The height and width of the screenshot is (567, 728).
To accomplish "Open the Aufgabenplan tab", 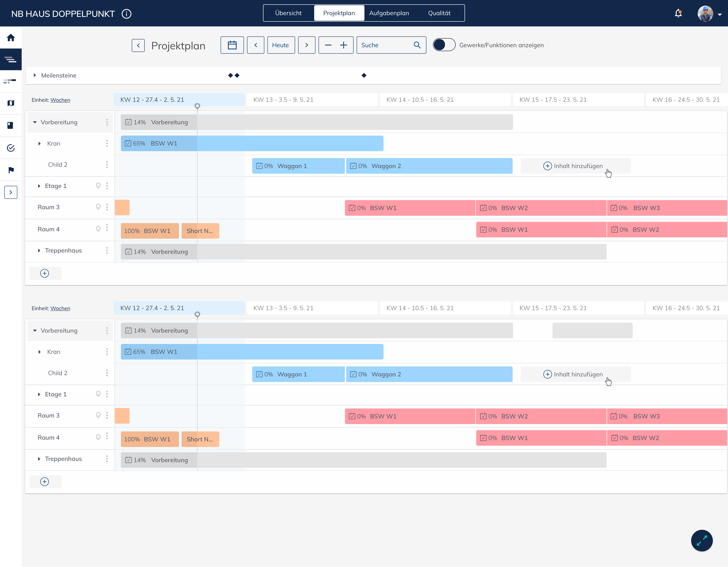I will coord(389,13).
